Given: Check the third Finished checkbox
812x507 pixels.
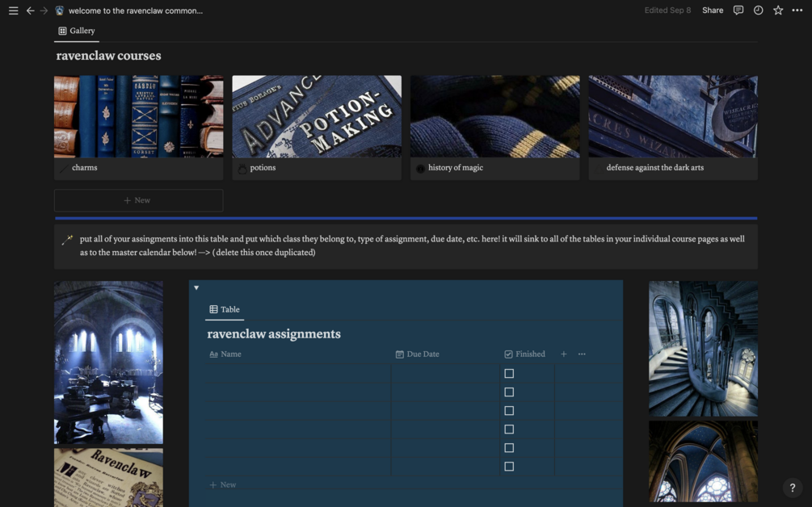Looking at the screenshot, I should pos(509,411).
